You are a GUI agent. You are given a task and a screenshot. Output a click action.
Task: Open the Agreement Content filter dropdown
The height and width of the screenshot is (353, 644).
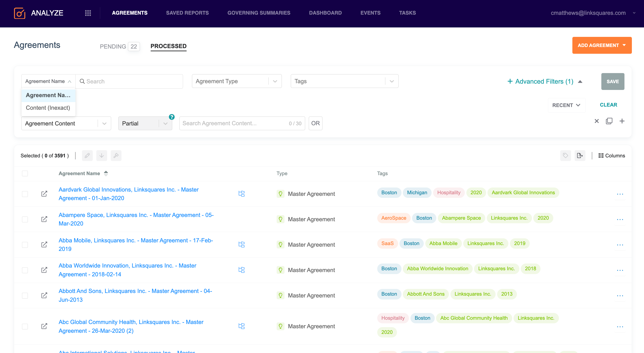pyautogui.click(x=66, y=123)
